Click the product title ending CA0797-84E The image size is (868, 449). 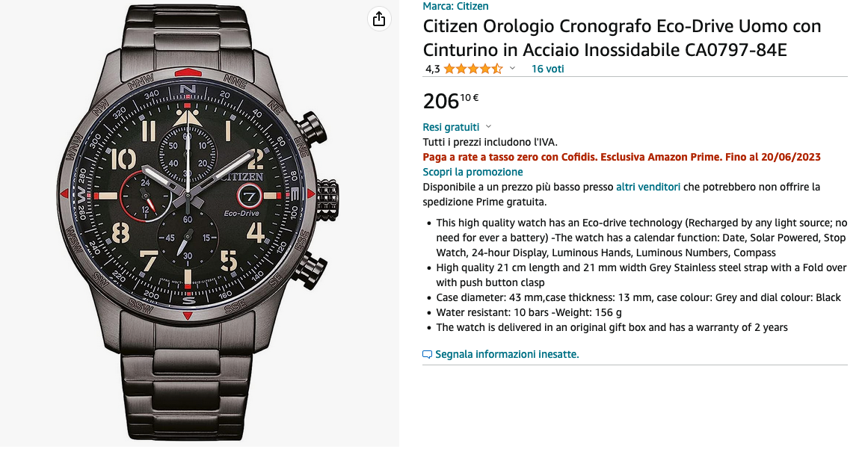(x=622, y=38)
